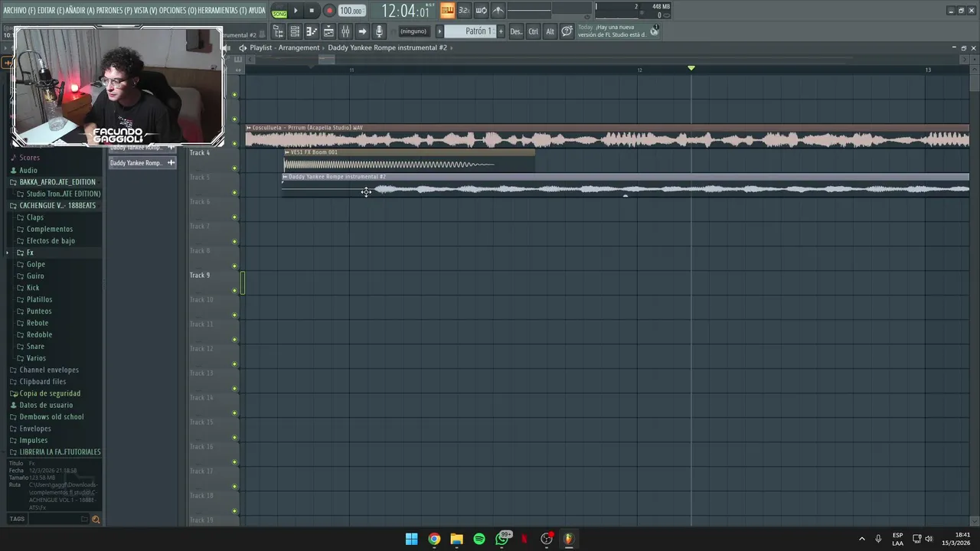Open the EDITAR menu
This screenshot has width=980, height=551.
coord(50,10)
